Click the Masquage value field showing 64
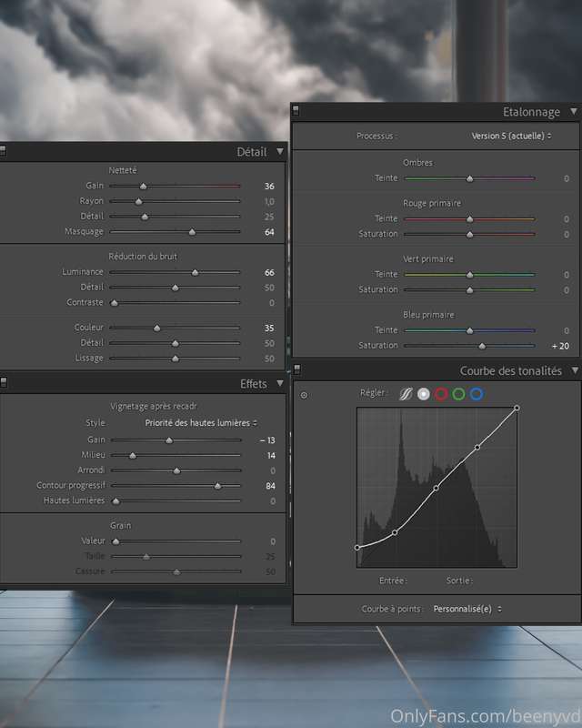This screenshot has width=582, height=728. tap(269, 232)
